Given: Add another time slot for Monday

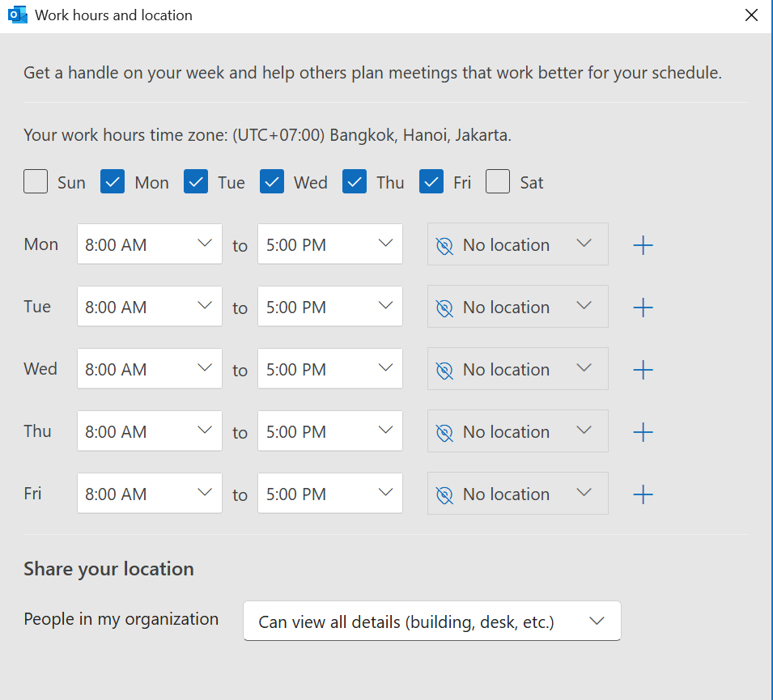Looking at the screenshot, I should coord(643,245).
